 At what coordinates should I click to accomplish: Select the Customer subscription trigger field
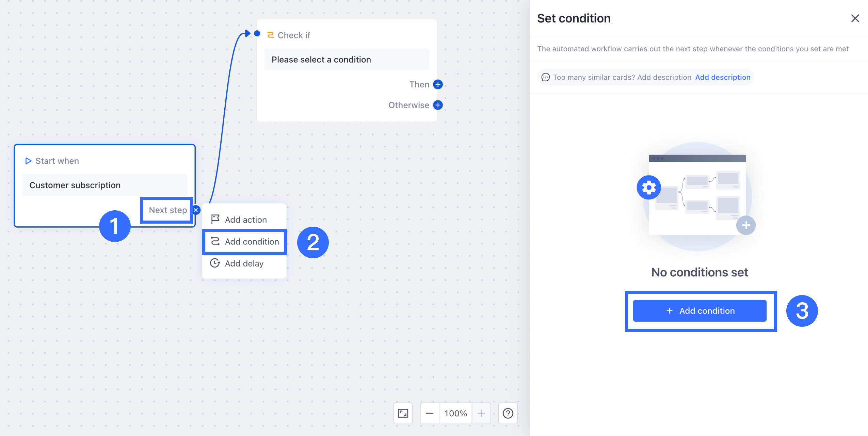pyautogui.click(x=105, y=185)
